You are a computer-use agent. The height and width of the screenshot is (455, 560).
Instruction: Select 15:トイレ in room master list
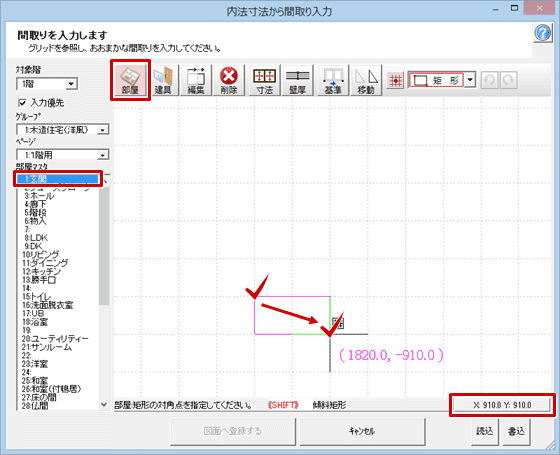[x=37, y=297]
